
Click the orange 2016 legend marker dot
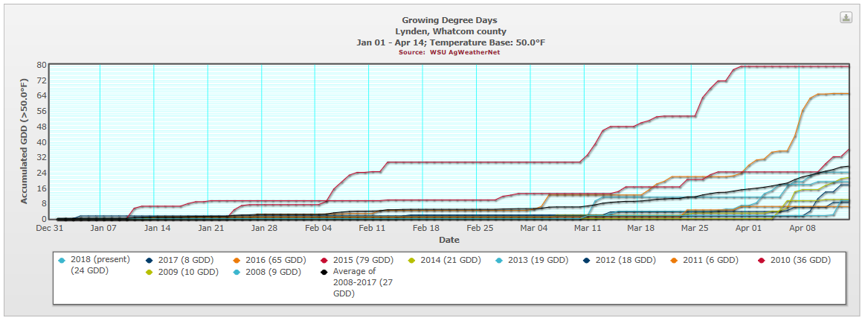pyautogui.click(x=231, y=260)
